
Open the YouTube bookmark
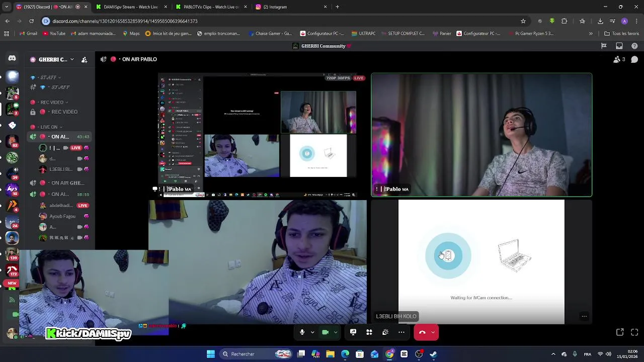pos(54,34)
